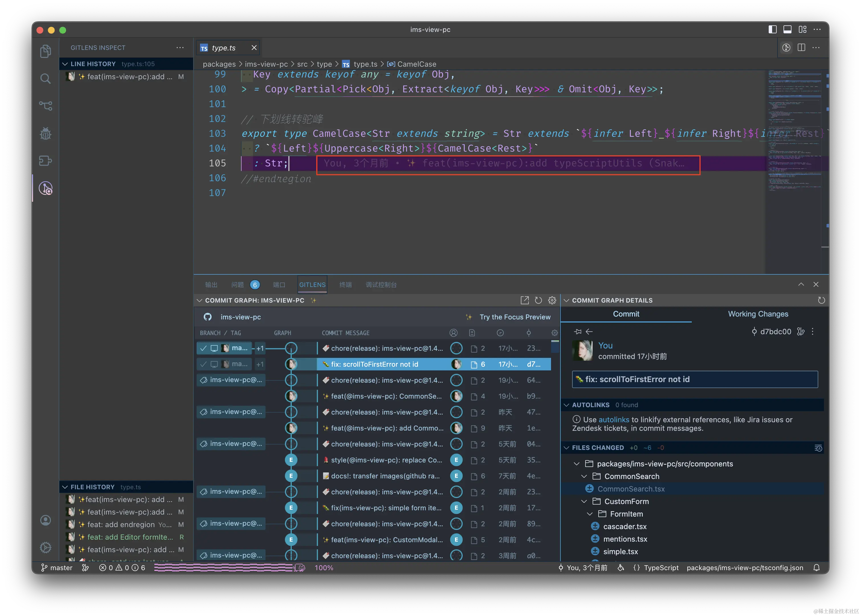Toggle the bottom panel layout button
The image size is (861, 616).
coord(787,30)
